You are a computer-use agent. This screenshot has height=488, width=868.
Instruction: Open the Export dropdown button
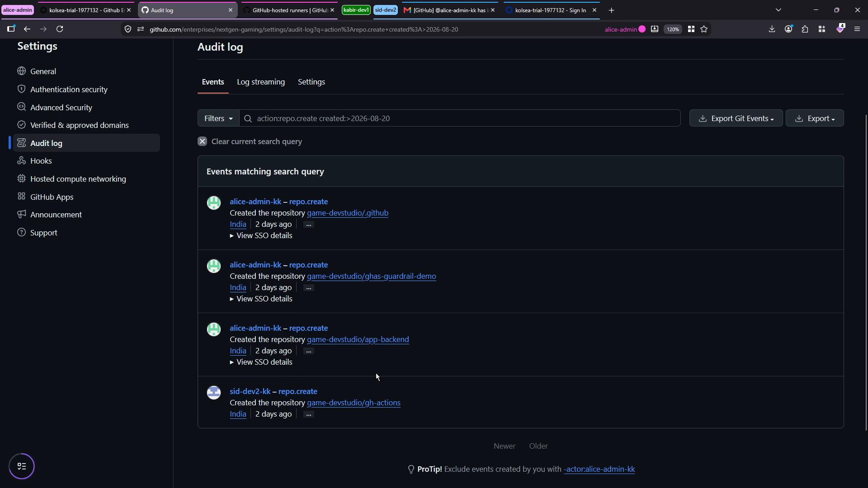click(815, 118)
